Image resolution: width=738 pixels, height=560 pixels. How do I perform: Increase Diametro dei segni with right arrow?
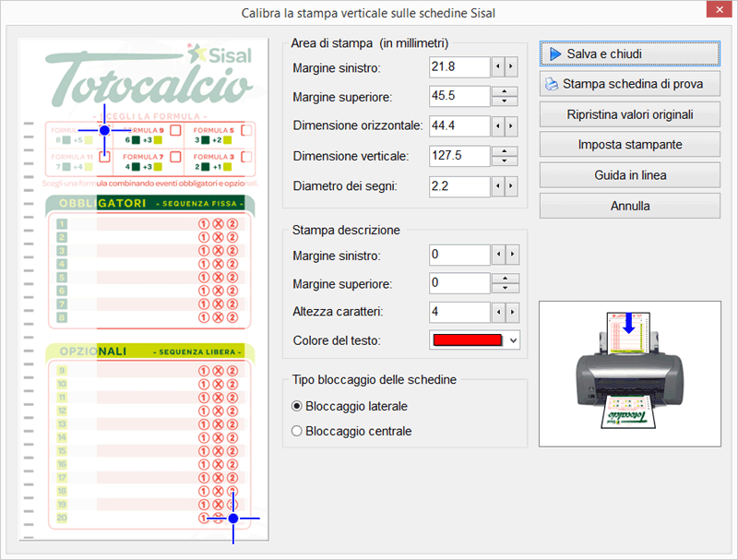click(511, 186)
